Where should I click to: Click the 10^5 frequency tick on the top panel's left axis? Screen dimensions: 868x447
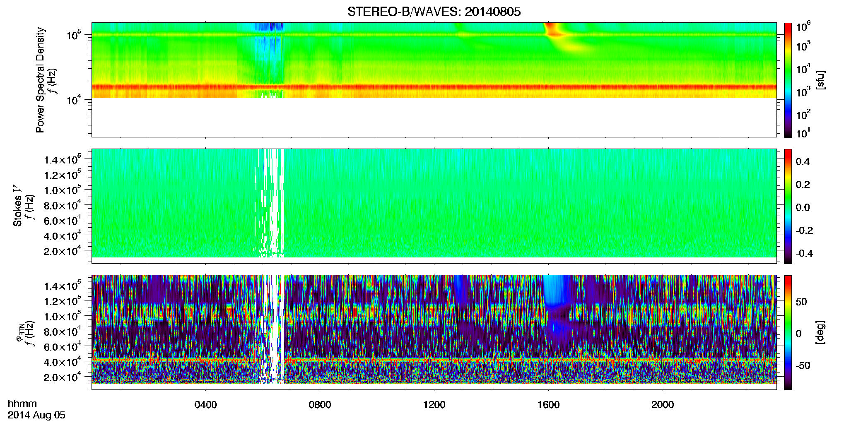pyautogui.click(x=73, y=35)
